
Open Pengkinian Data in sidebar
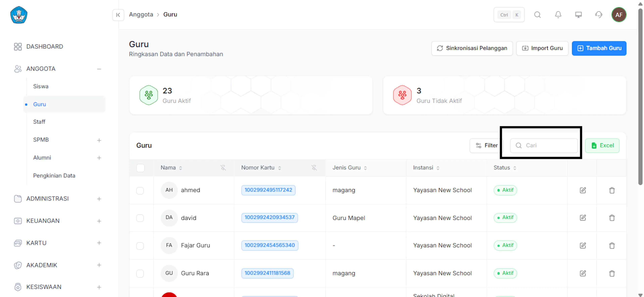coord(54,176)
